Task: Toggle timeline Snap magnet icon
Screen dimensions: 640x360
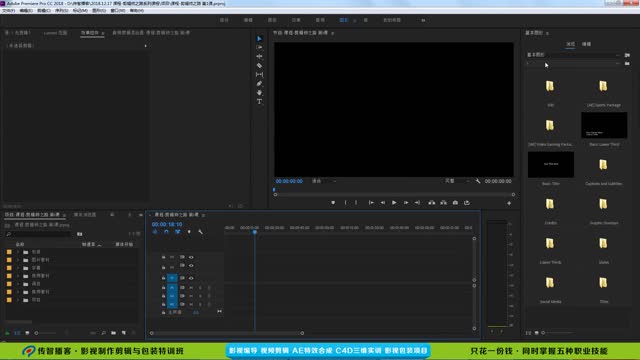Action: (166, 232)
